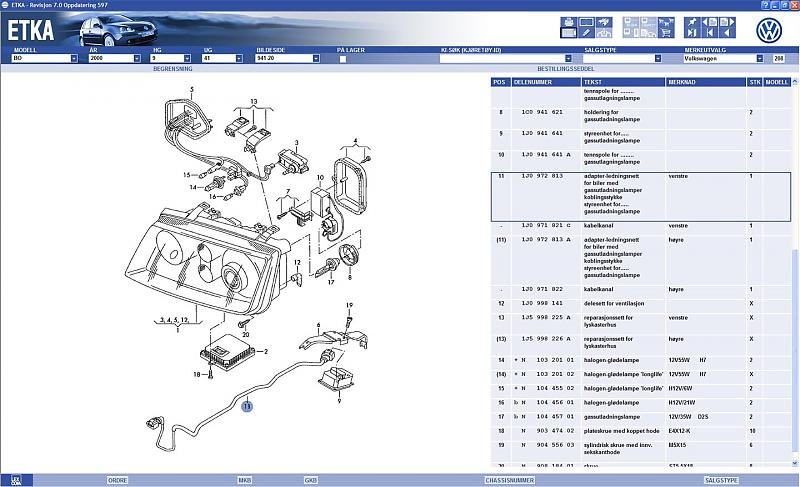Toggle the På Lager checkbox

pyautogui.click(x=342, y=59)
